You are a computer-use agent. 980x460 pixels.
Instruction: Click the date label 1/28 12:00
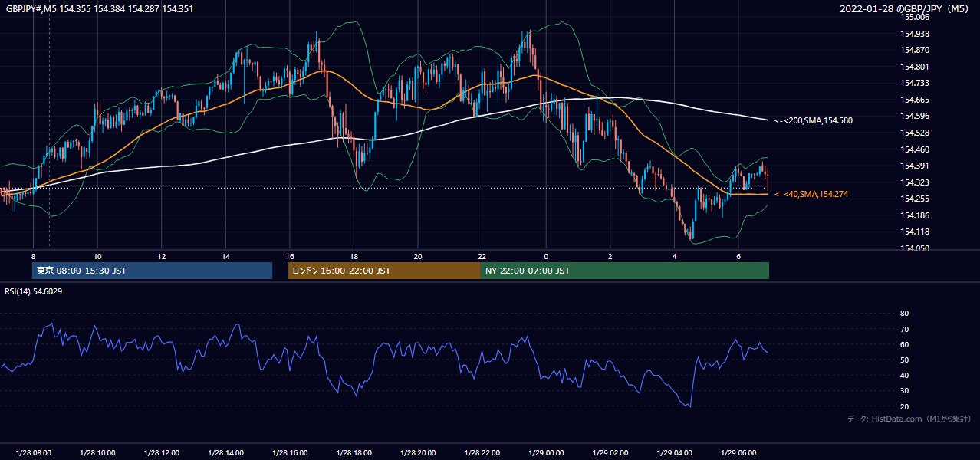(x=162, y=453)
